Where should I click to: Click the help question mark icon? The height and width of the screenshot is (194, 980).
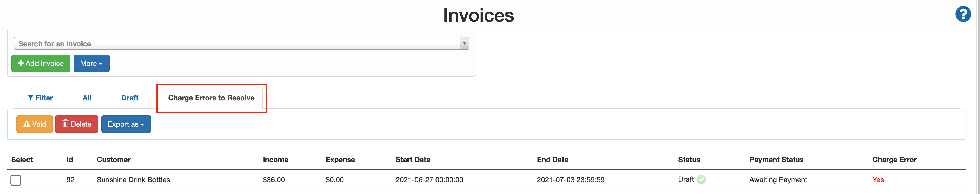pyautogui.click(x=963, y=14)
